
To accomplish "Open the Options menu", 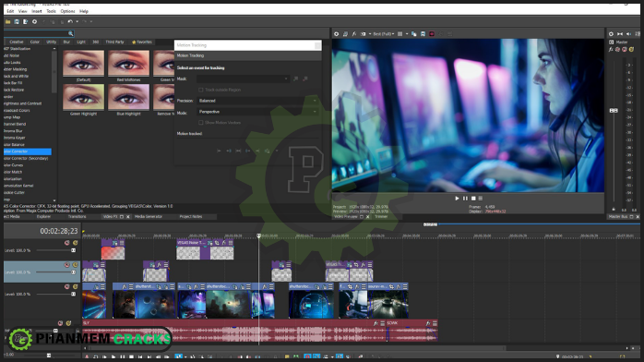I will (67, 11).
